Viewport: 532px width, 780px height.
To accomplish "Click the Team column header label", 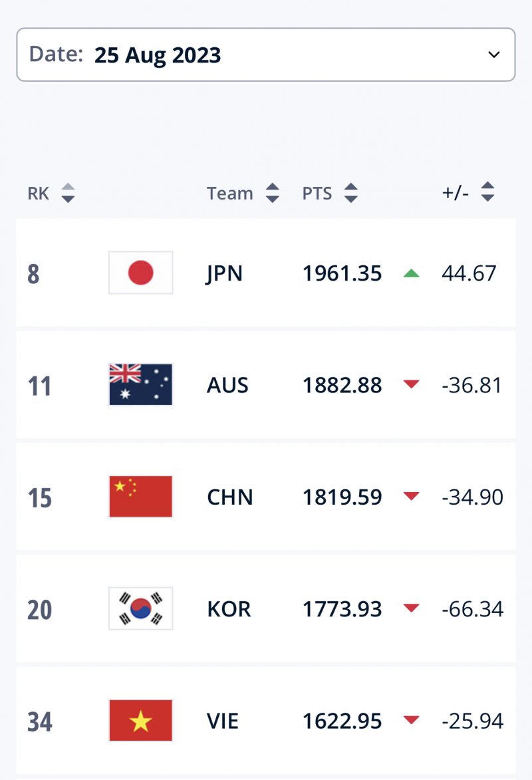I will [x=229, y=194].
